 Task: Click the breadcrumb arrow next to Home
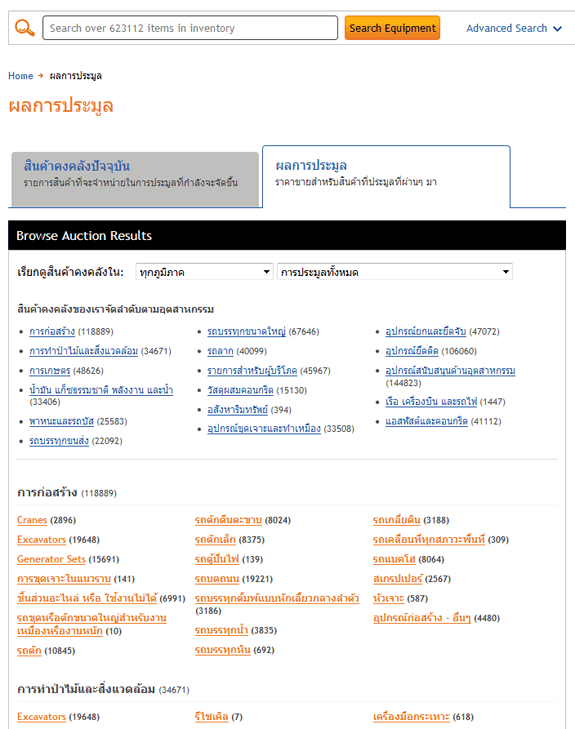pyautogui.click(x=41, y=75)
